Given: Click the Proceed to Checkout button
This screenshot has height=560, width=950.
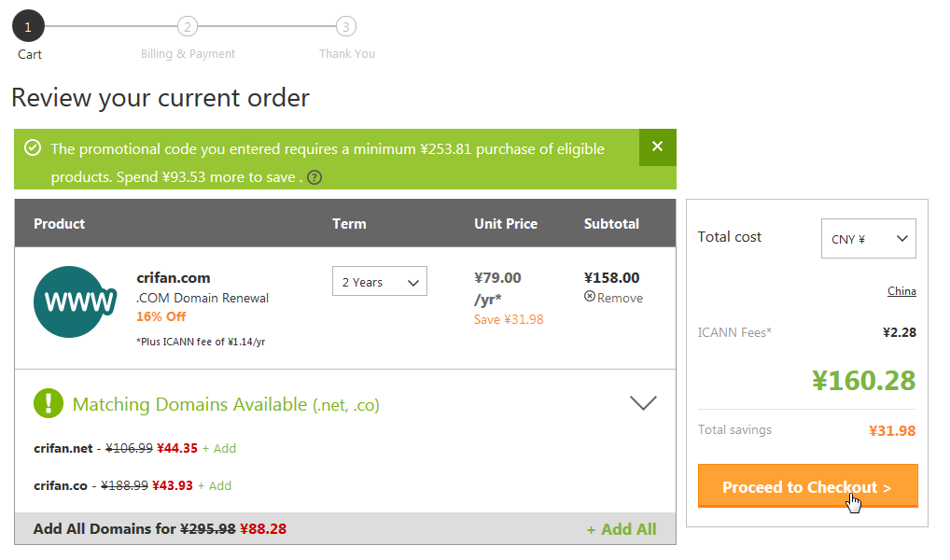Looking at the screenshot, I should [807, 486].
